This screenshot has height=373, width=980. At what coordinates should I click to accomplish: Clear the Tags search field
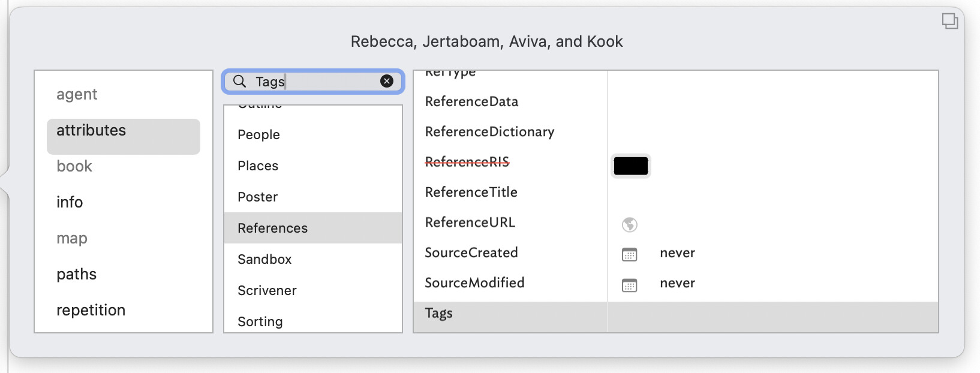point(387,82)
